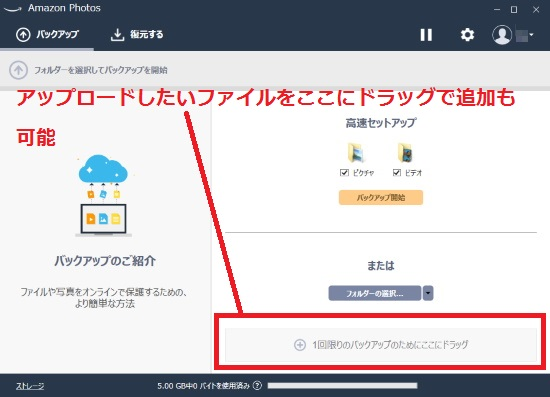The width and height of the screenshot is (550, 397).
Task: Open the ストレージ link
Action: point(30,386)
